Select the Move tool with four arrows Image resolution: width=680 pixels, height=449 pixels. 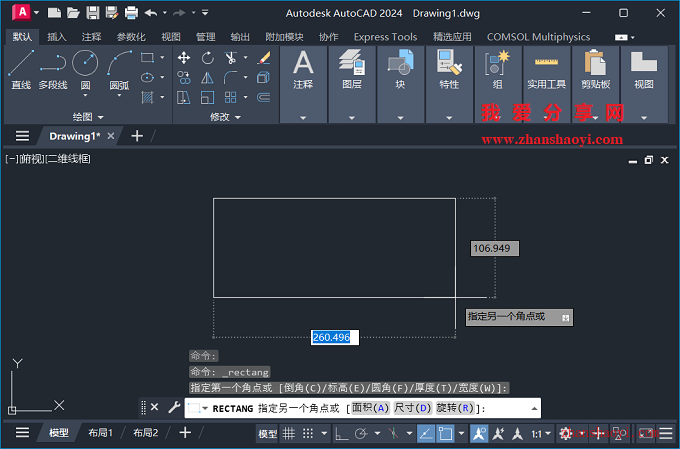184,57
